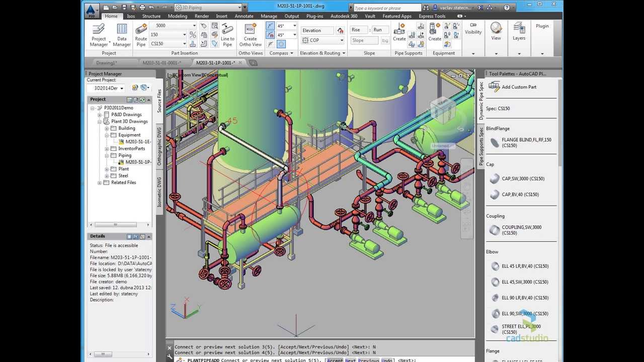Image resolution: width=644 pixels, height=362 pixels.
Task: Click the elevation pick icon beside Elevation field
Action: [x=340, y=30]
